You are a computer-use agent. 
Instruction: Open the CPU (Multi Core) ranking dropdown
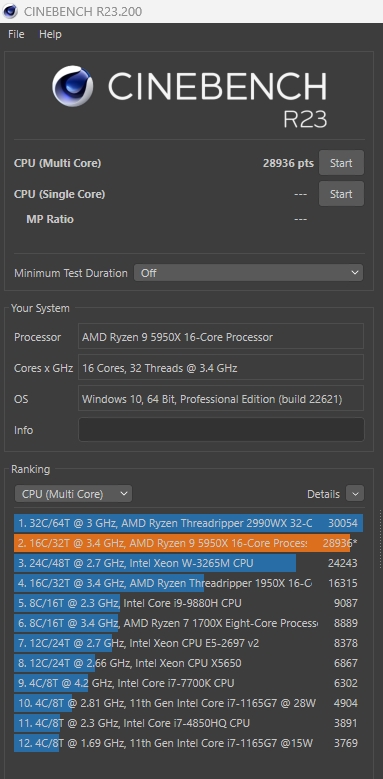[74, 494]
